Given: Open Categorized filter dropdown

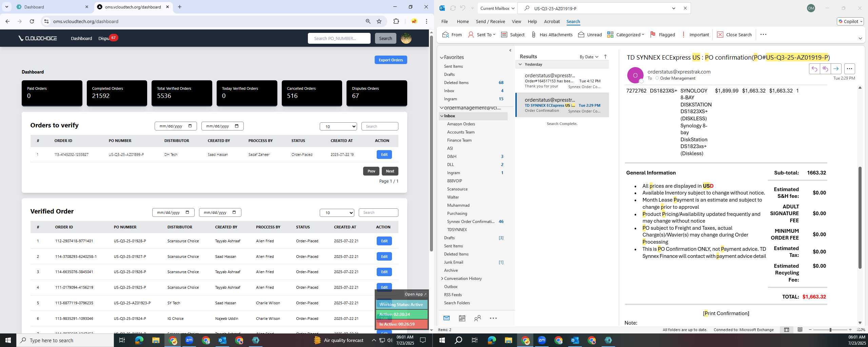Looking at the screenshot, I should (x=625, y=35).
